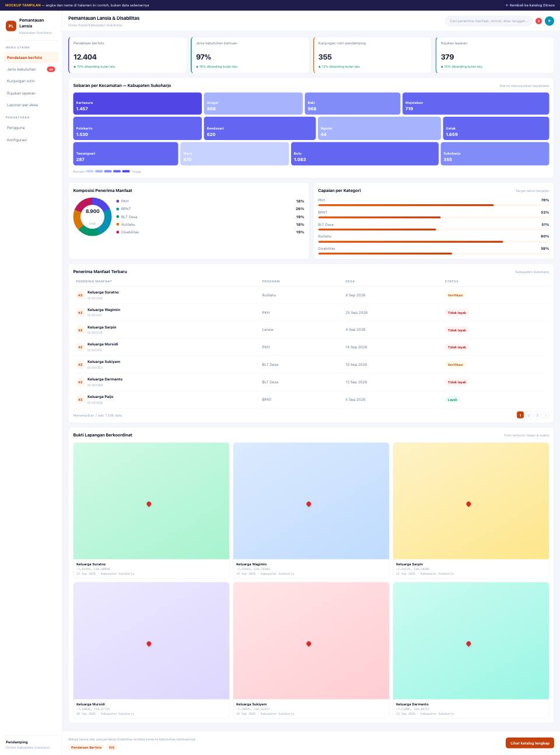
Task: Open the notification badge showing 2
Action: click(538, 21)
